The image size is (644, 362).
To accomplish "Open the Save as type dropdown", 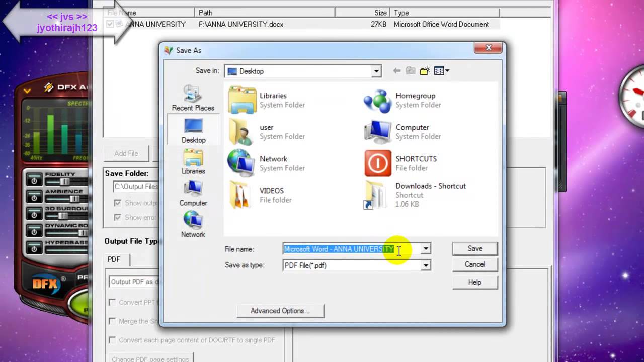I will tap(426, 265).
